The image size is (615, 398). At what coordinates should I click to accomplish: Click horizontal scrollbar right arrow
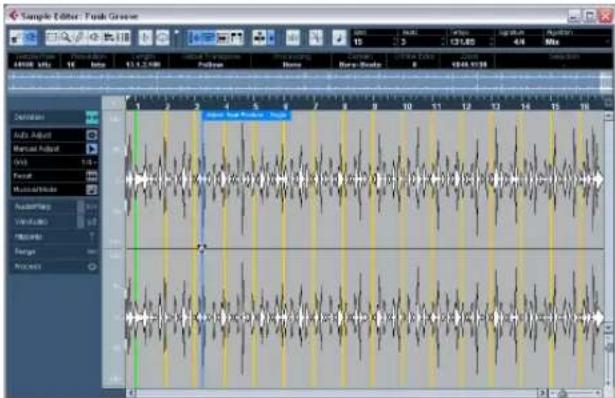point(542,392)
